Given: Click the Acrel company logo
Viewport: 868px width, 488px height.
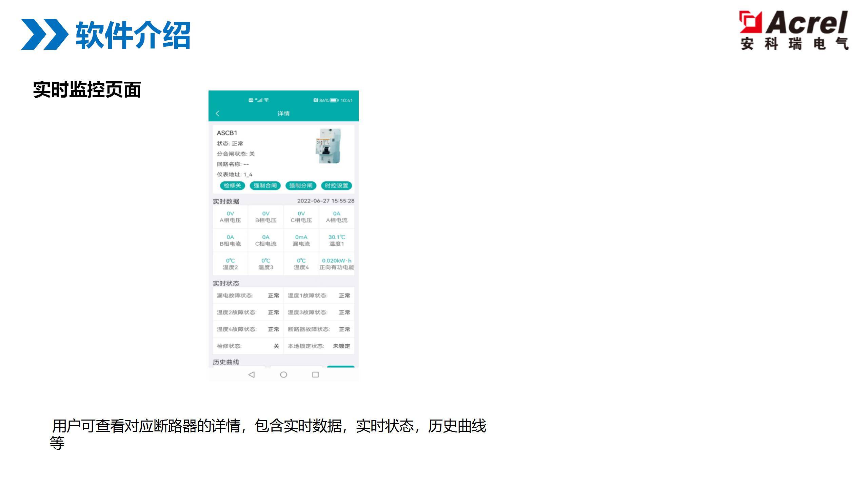Looking at the screenshot, I should tap(794, 30).
